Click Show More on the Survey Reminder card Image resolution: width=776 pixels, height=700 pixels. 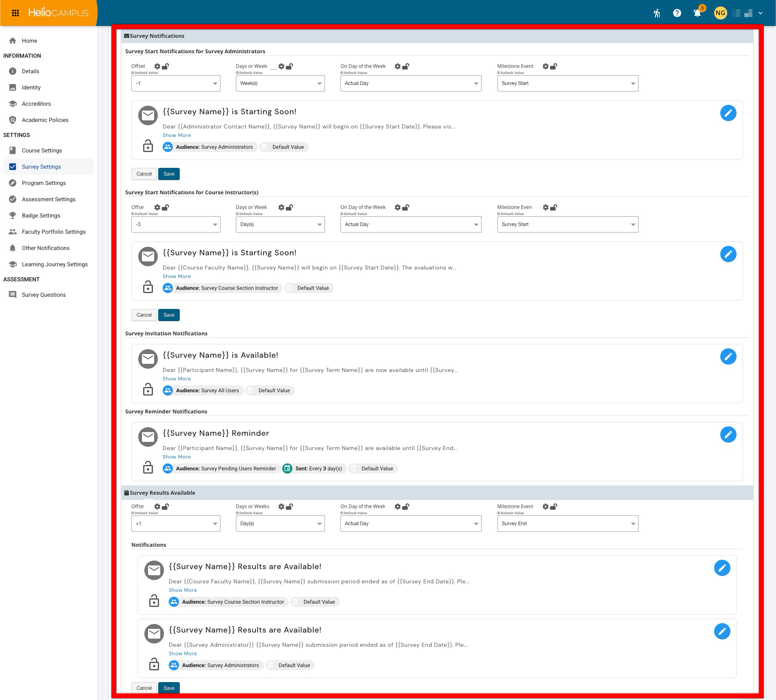coord(177,457)
